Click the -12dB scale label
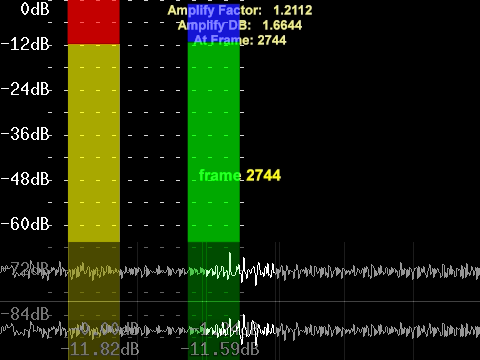This screenshot has width=480, height=360. tap(25, 44)
